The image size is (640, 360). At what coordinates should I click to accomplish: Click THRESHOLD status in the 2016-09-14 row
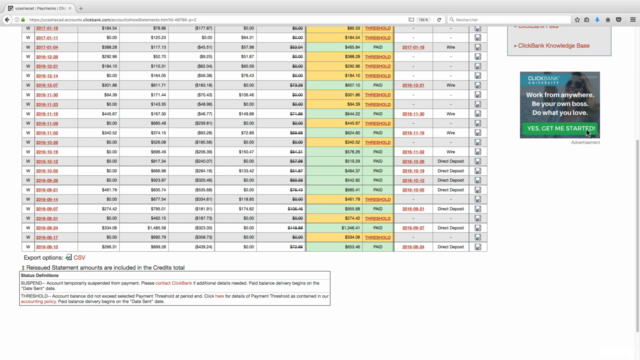coord(378,200)
